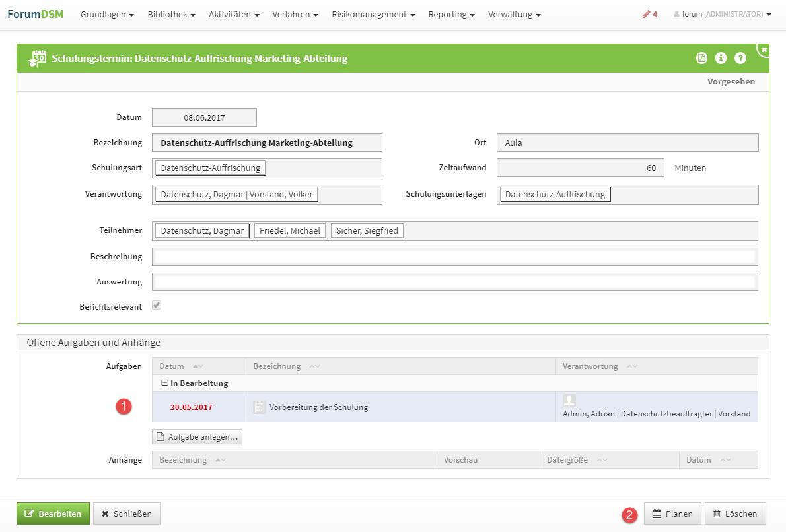
Task: Close the form with corner X icon
Action: [764, 50]
